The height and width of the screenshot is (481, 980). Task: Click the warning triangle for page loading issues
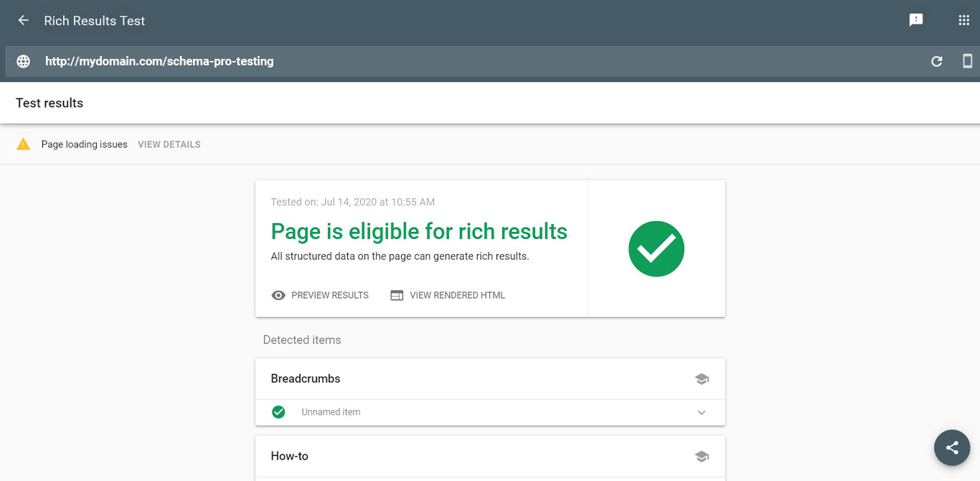[x=24, y=144]
